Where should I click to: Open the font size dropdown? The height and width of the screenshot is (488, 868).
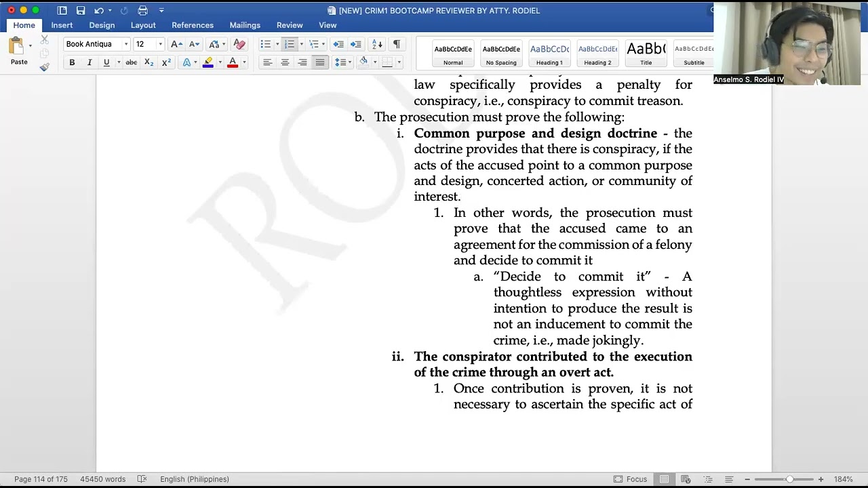160,44
